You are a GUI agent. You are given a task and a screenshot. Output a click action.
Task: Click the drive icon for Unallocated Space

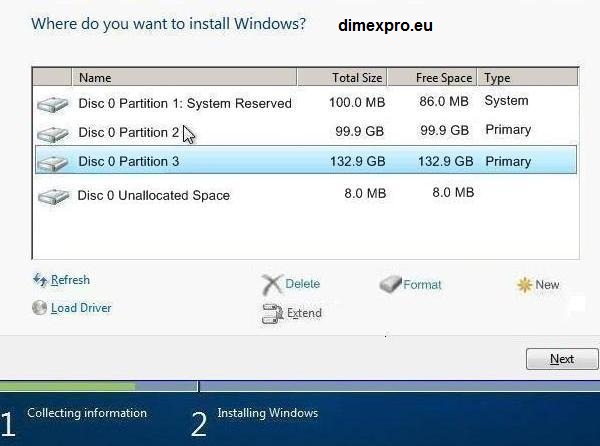coord(54,196)
